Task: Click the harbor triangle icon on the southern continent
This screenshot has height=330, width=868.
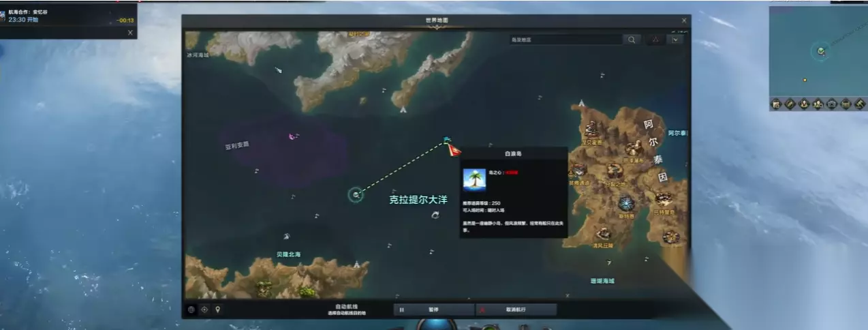Action: coord(356,264)
